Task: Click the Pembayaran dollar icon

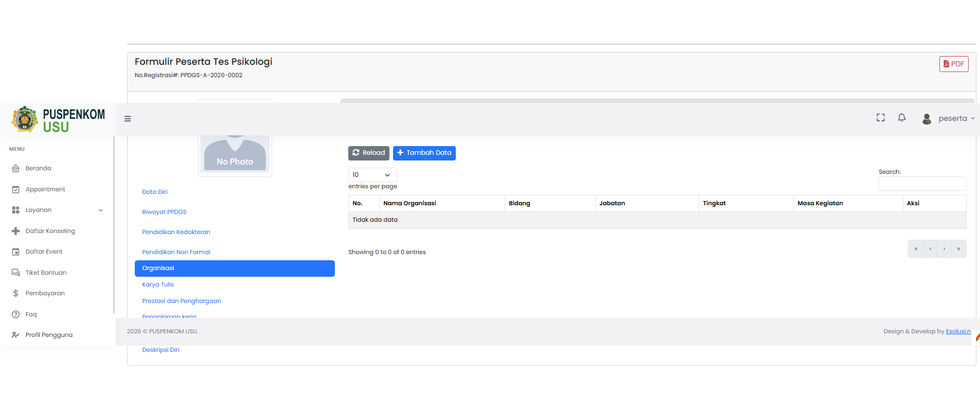Action: tap(15, 293)
